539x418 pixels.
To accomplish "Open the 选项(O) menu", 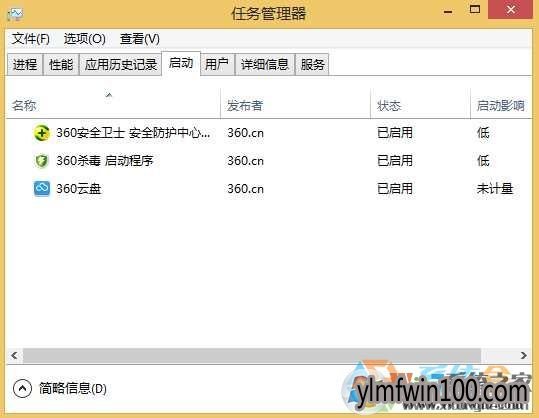I will (85, 39).
